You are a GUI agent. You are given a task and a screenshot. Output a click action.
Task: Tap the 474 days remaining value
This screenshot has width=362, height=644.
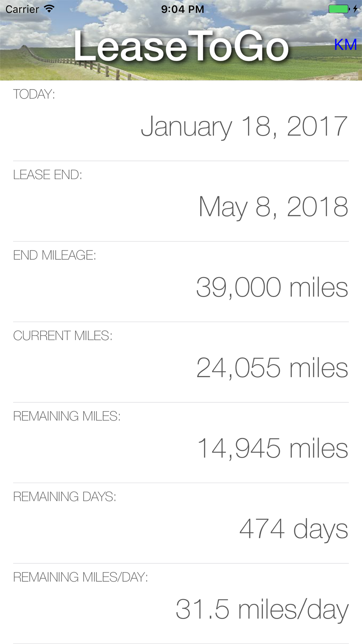[294, 529]
